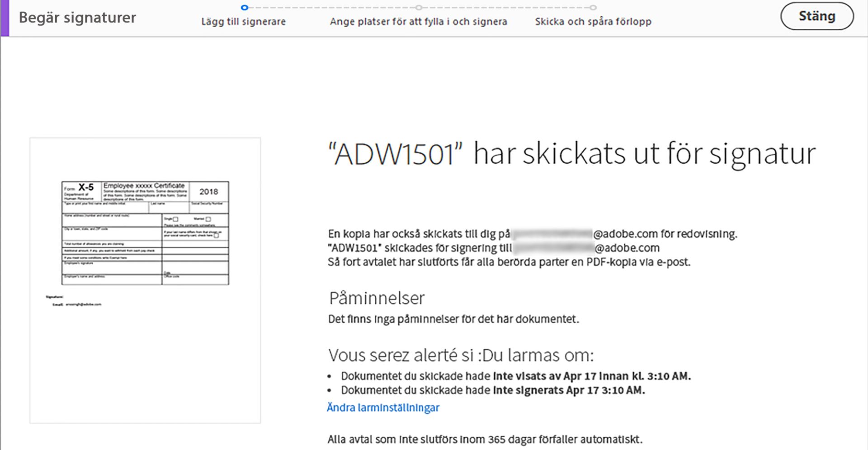This screenshot has width=868, height=450.
Task: Tick the last-name-differs checkbox on the form
Action: 217,236
